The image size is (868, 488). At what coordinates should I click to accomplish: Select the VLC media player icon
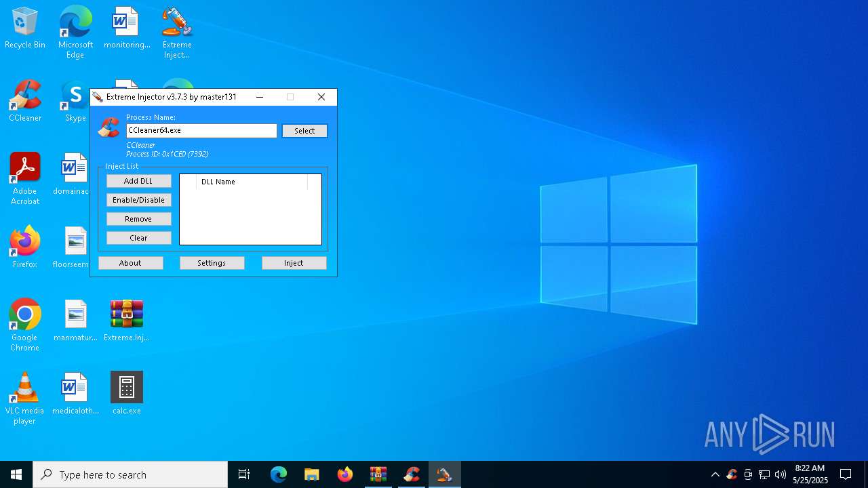tap(25, 399)
